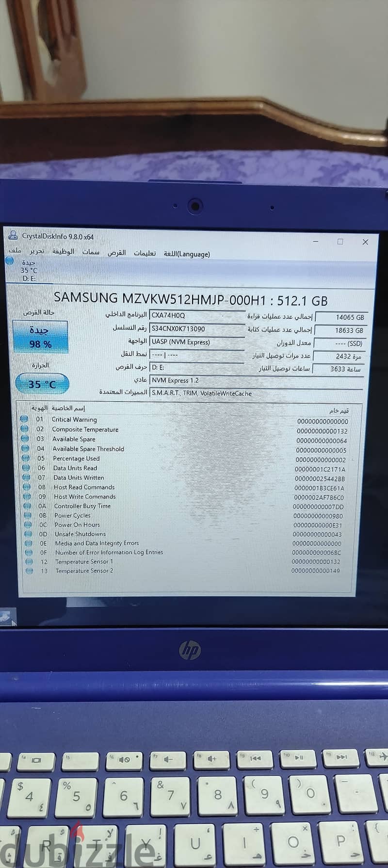Click total host writes value 18633 GB
The width and height of the screenshot is (388, 868).
pyautogui.click(x=340, y=330)
